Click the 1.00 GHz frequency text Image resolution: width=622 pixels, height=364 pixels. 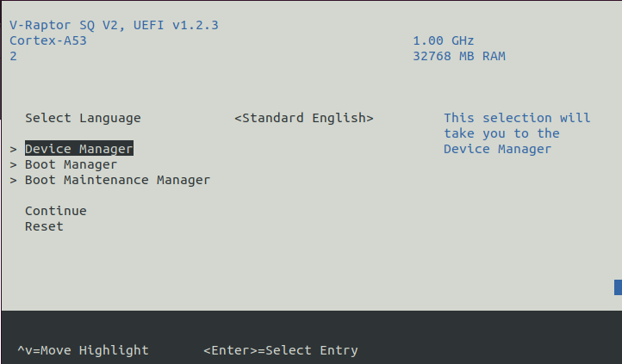point(444,40)
